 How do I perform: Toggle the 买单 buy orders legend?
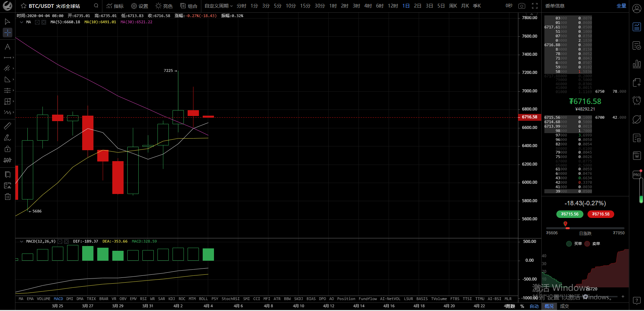(x=574, y=244)
